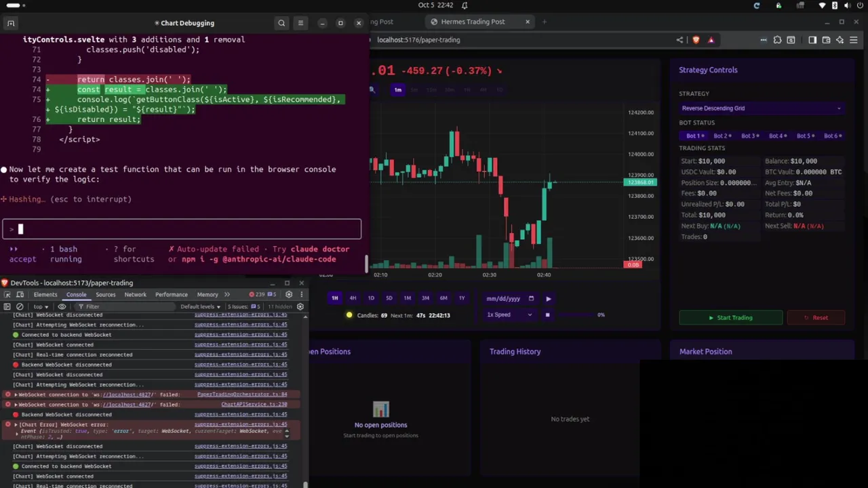Create a live expression with eye icon
Image resolution: width=868 pixels, height=488 pixels.
pyautogui.click(x=62, y=306)
